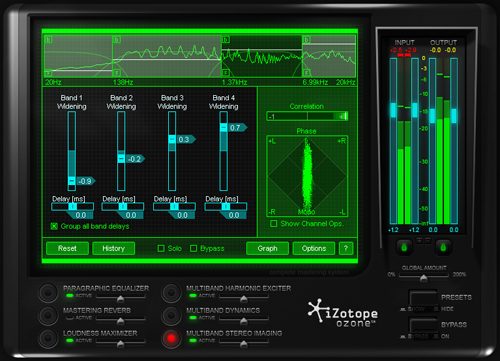This screenshot has height=361, width=500.
Task: Toggle Multiband Dynamics Active LED
Action: (193, 318)
